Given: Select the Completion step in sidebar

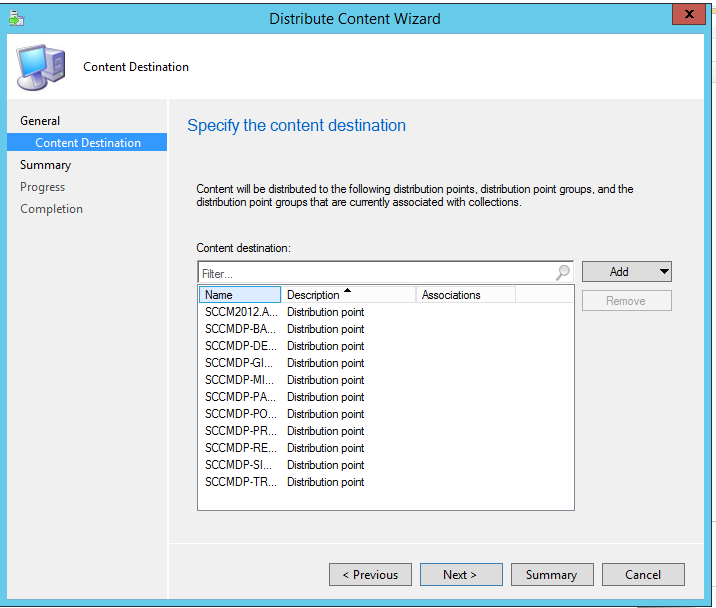Looking at the screenshot, I should click(51, 209).
